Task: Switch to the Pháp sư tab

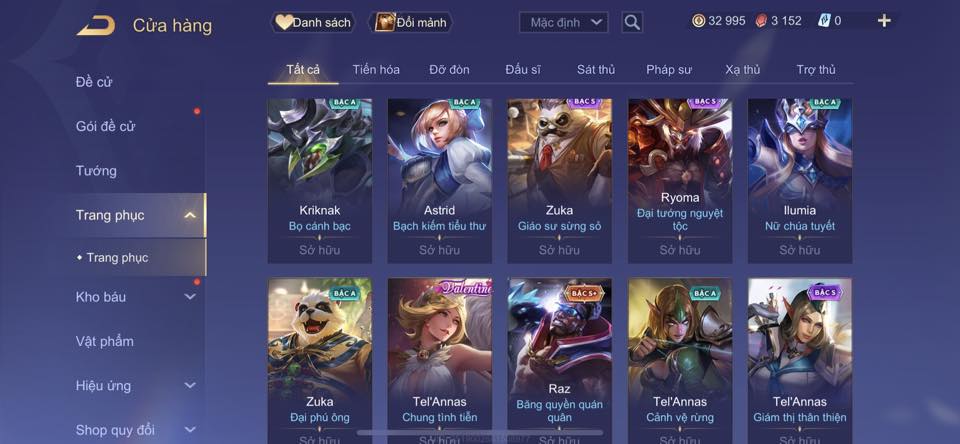Action: point(669,70)
